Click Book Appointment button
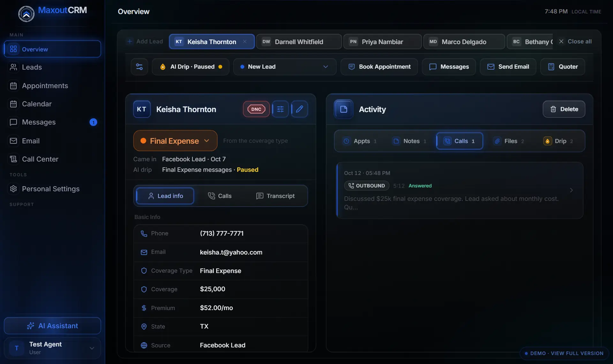Viewport: 613px width, 364px height. (379, 67)
